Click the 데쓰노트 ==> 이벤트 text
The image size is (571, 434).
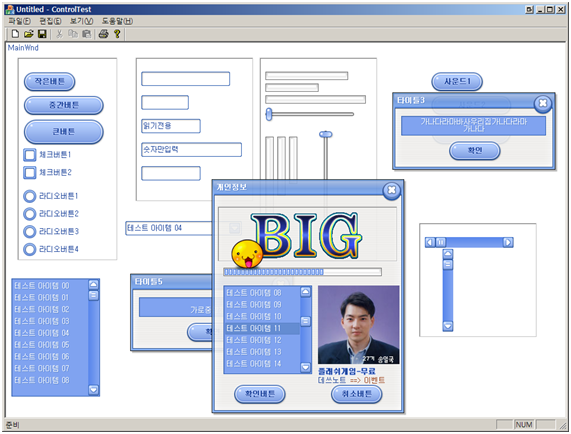pyautogui.click(x=351, y=380)
